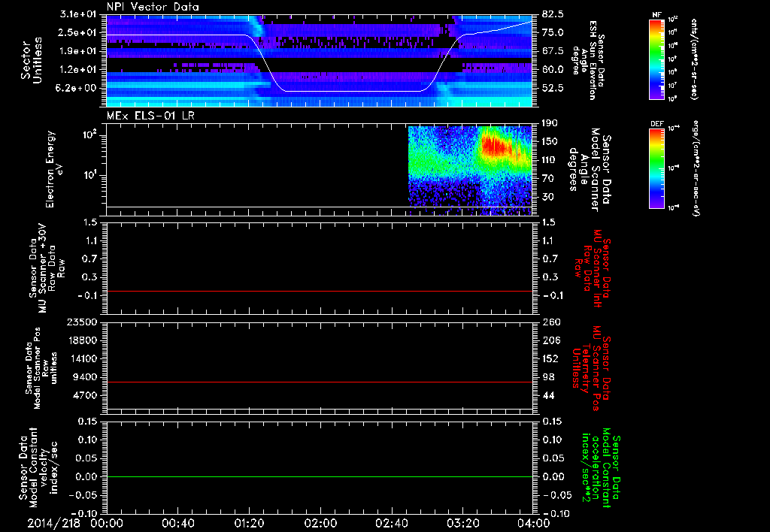The height and width of the screenshot is (532, 770).
Task: Click the 02:00 time tick label
Action: click(320, 523)
